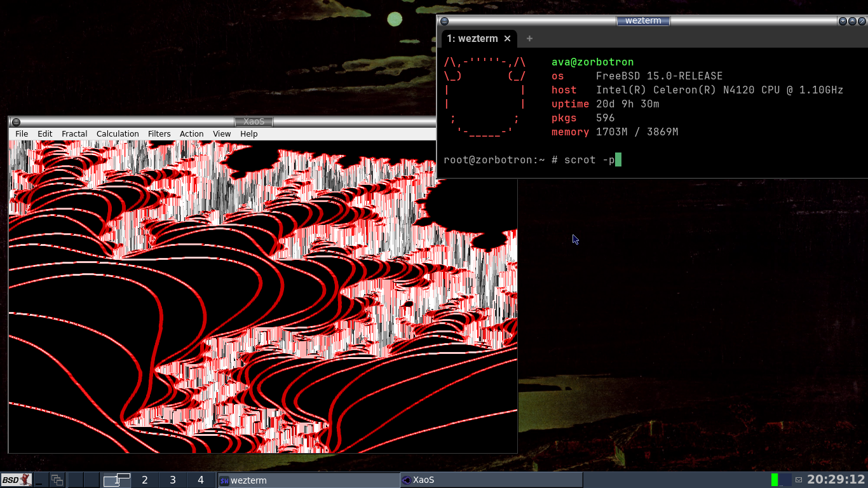Open the Calculation menu in XaoS
The image size is (868, 488).
(x=118, y=134)
